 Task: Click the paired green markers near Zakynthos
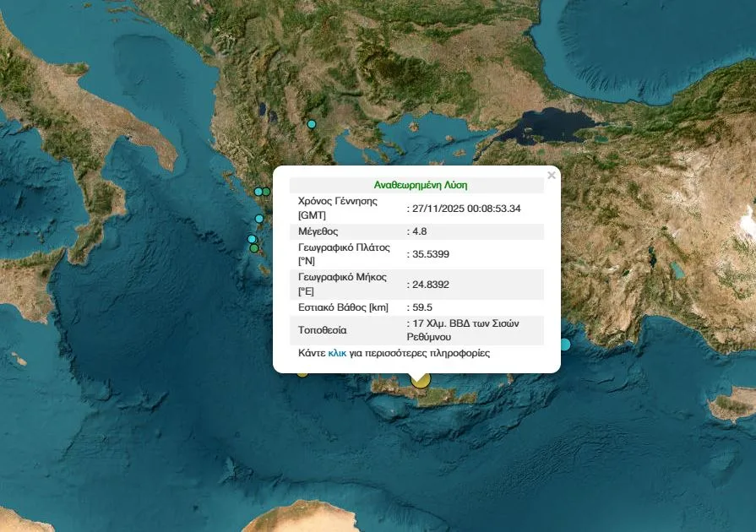(253, 243)
